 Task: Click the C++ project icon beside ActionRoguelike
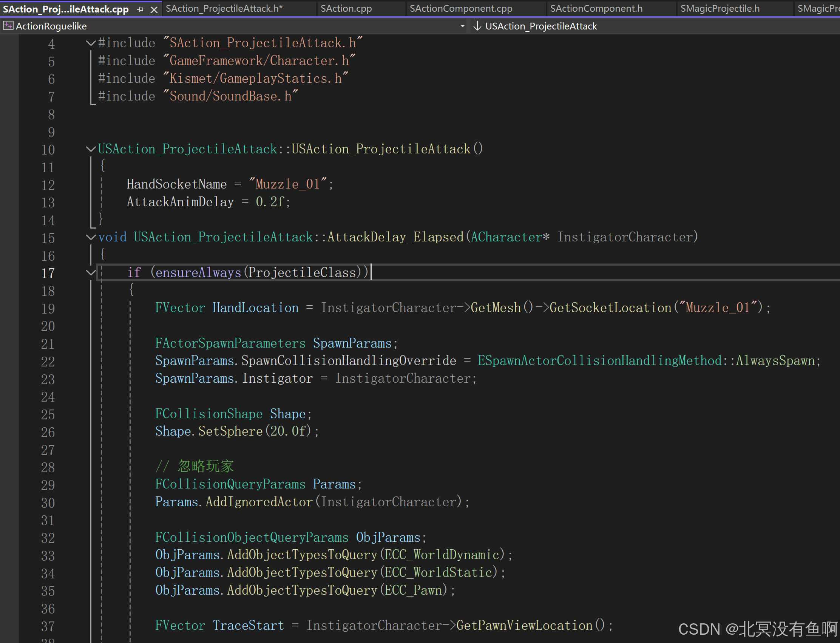click(x=8, y=26)
